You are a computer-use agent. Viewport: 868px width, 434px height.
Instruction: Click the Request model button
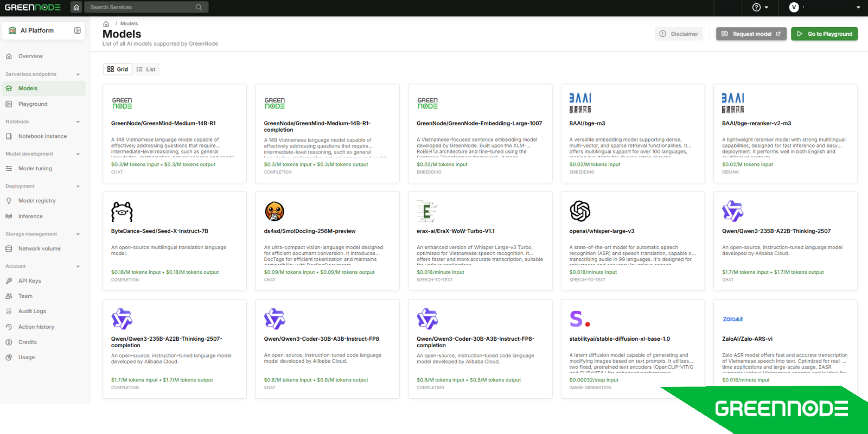click(751, 34)
